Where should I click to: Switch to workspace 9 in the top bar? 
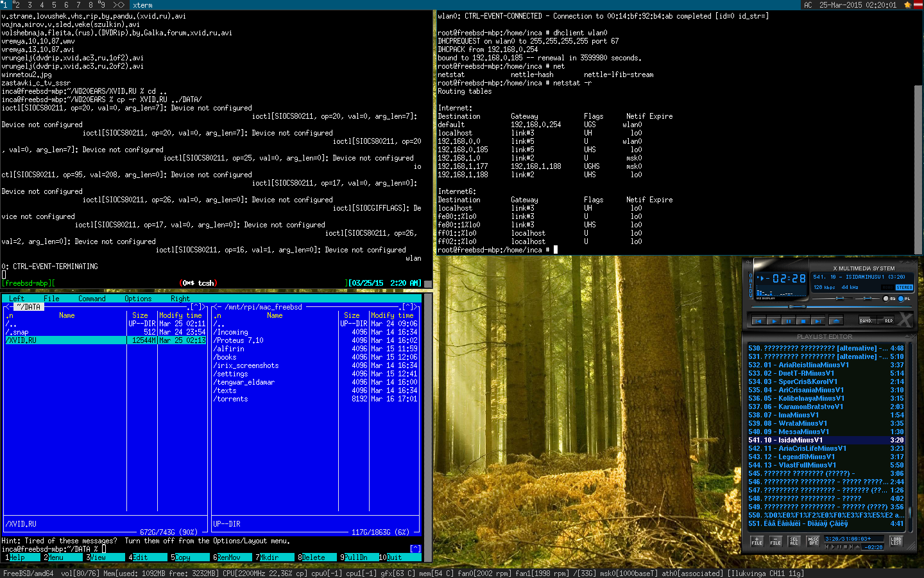click(102, 4)
